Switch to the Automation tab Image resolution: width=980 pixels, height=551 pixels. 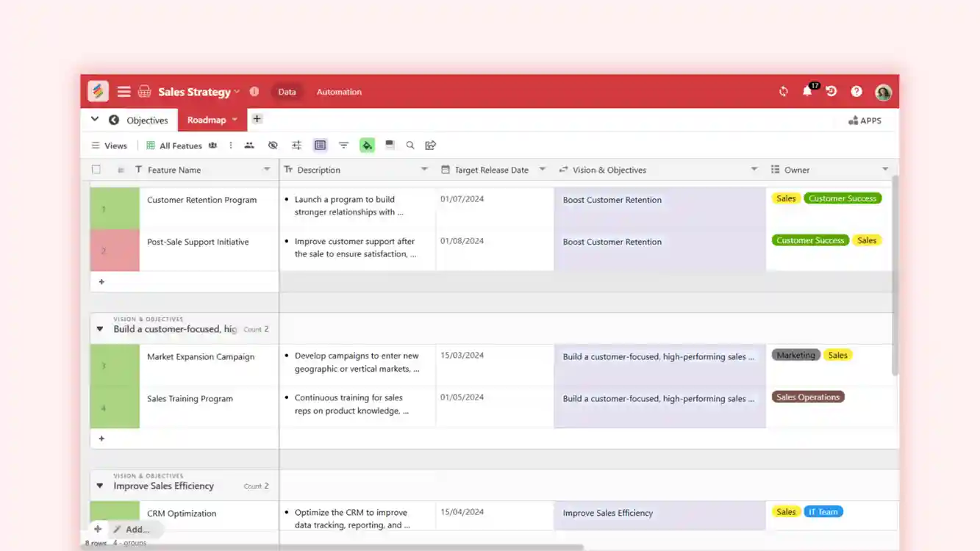tap(339, 92)
